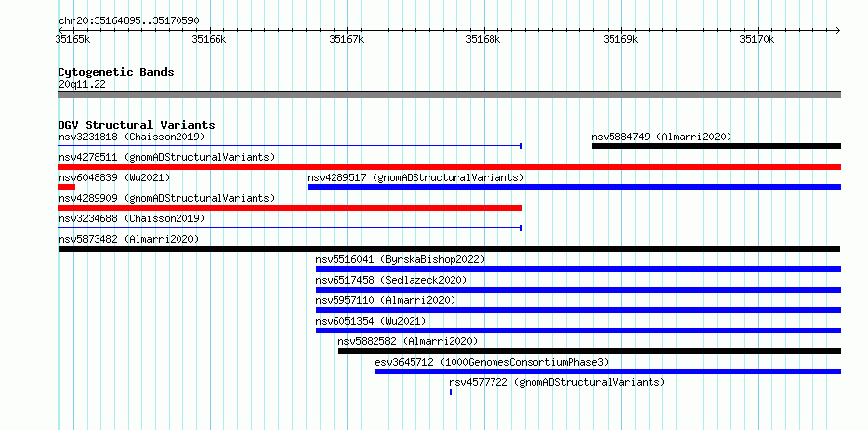Image resolution: width=868 pixels, height=430 pixels.
Task: Click the blue esv3645712 variant bar
Action: point(608,371)
